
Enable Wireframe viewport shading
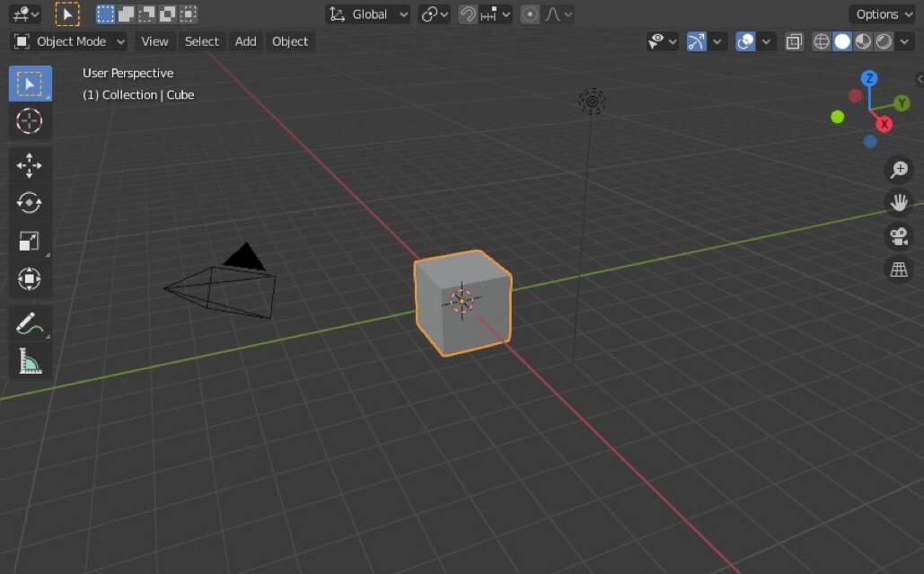821,41
